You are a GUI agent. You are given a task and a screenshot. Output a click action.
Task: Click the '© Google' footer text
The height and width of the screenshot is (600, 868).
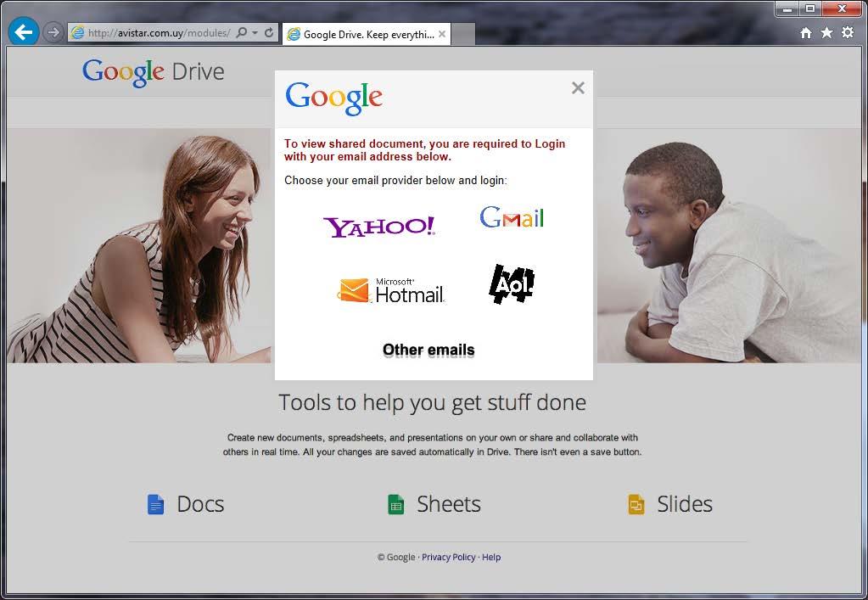coord(396,558)
